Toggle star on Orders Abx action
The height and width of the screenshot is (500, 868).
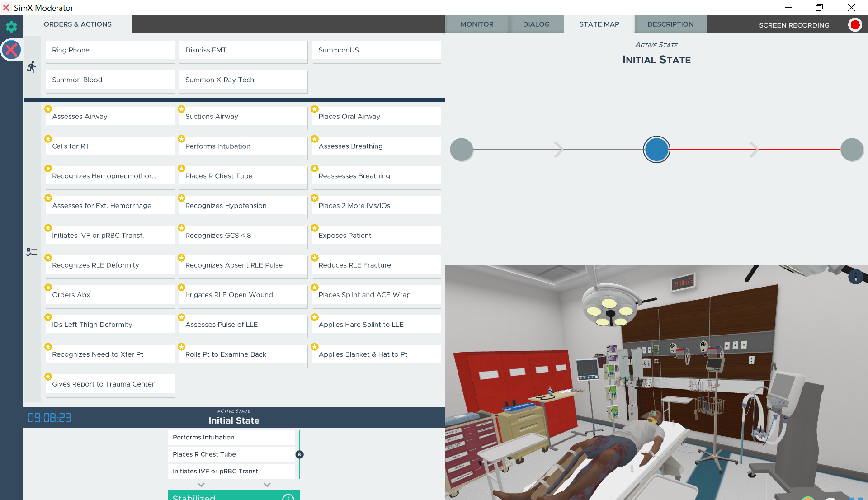click(48, 288)
